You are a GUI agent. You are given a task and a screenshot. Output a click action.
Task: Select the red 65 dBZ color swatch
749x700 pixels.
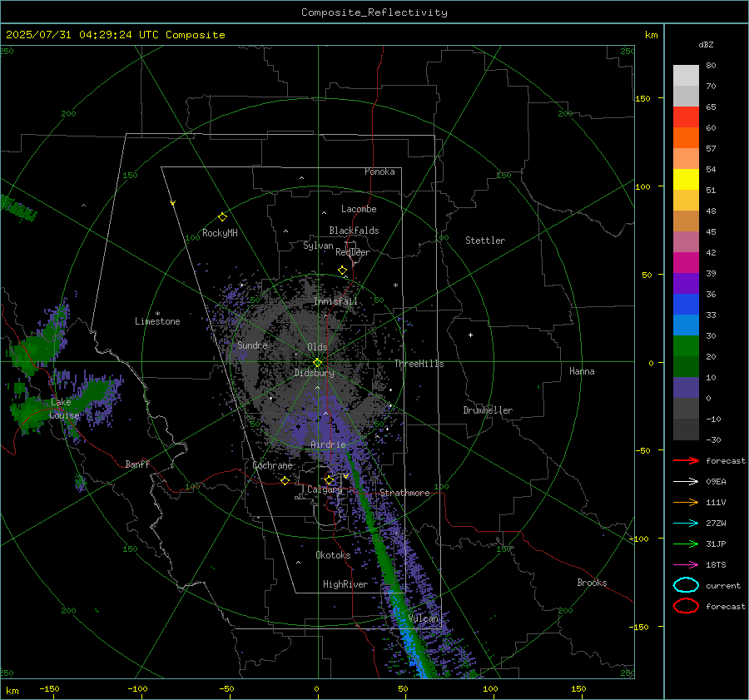click(686, 117)
